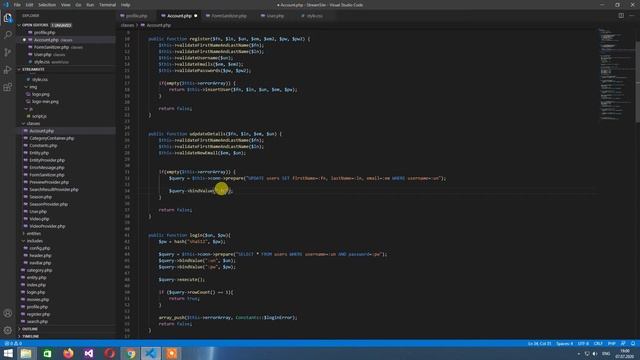
Task: Open Chrome from the taskbar
Action: click(x=131, y=353)
